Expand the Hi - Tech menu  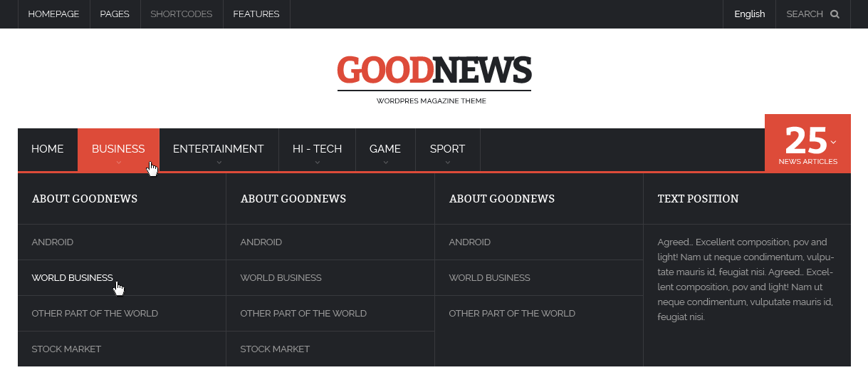click(317, 149)
